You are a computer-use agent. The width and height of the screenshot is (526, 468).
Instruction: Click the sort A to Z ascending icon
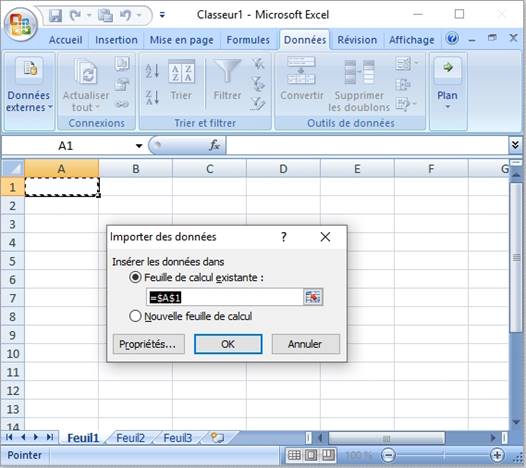pyautogui.click(x=152, y=71)
